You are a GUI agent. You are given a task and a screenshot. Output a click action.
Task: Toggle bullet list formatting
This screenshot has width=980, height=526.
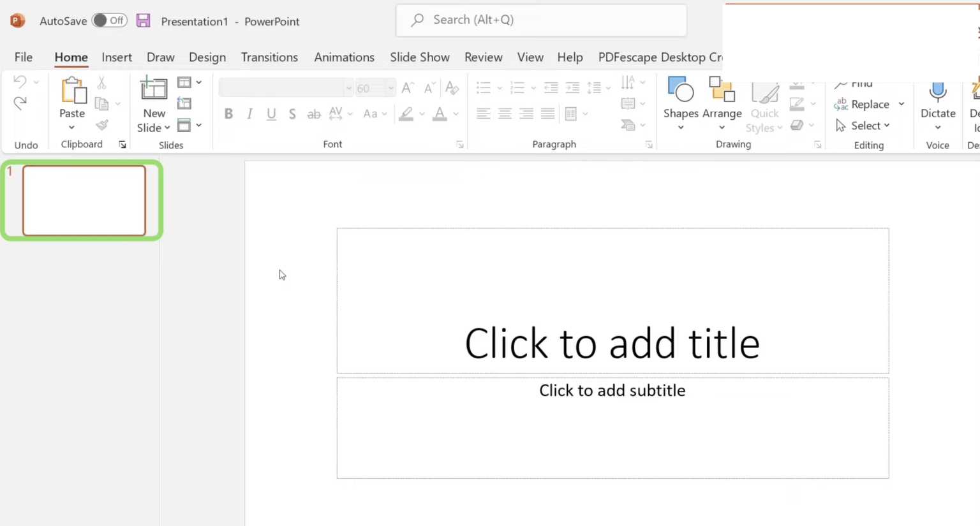(x=485, y=87)
